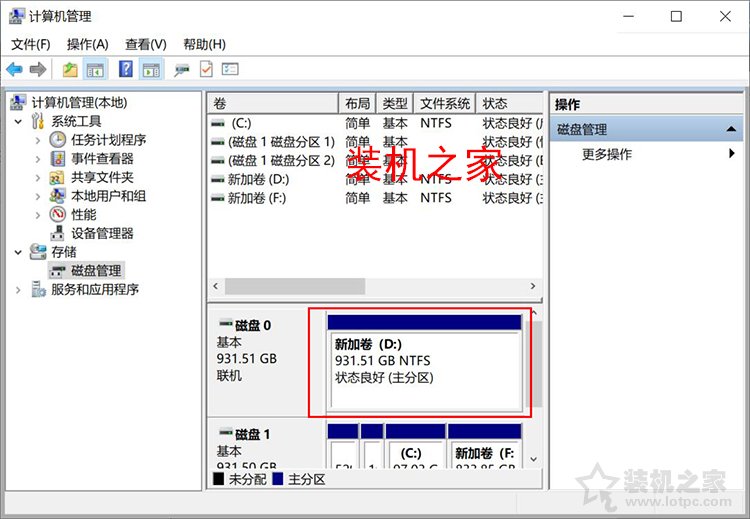
Task: Expand the 任务计划程序 node
Action: click(x=37, y=140)
